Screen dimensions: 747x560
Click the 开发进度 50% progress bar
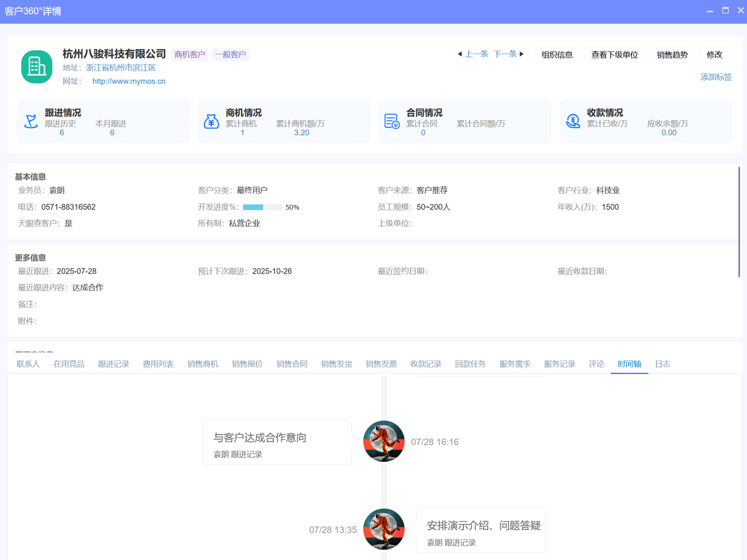263,206
